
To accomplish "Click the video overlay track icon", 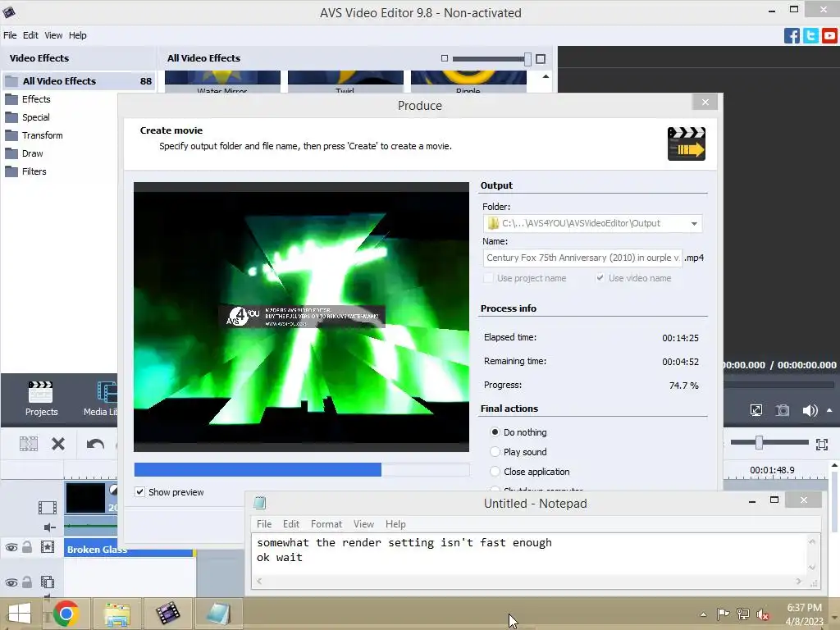I will click(47, 582).
